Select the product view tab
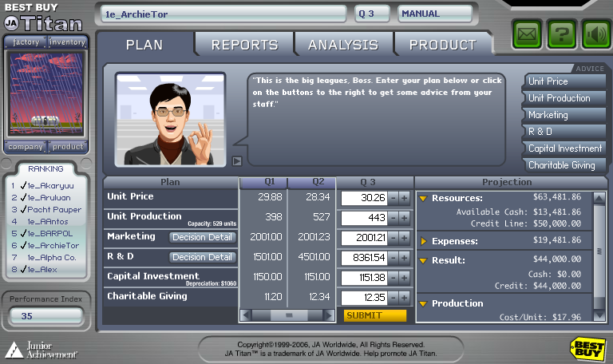The height and width of the screenshot is (364, 613). pyautogui.click(x=68, y=147)
